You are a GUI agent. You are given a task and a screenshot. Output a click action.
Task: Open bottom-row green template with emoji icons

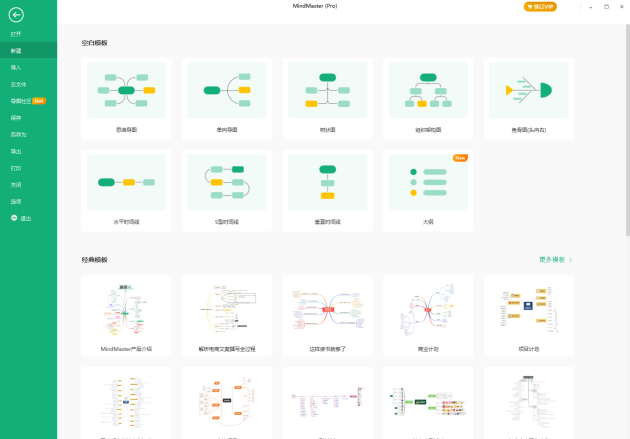coord(428,402)
